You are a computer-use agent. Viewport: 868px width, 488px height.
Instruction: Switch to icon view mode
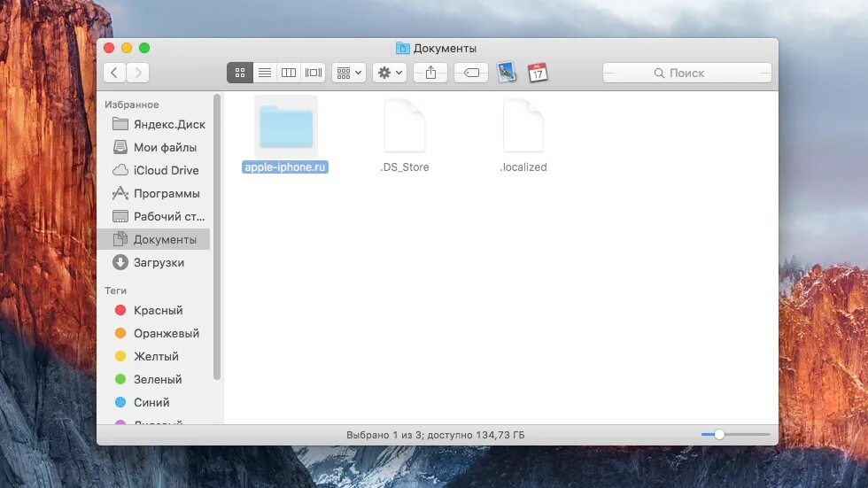[x=240, y=73]
